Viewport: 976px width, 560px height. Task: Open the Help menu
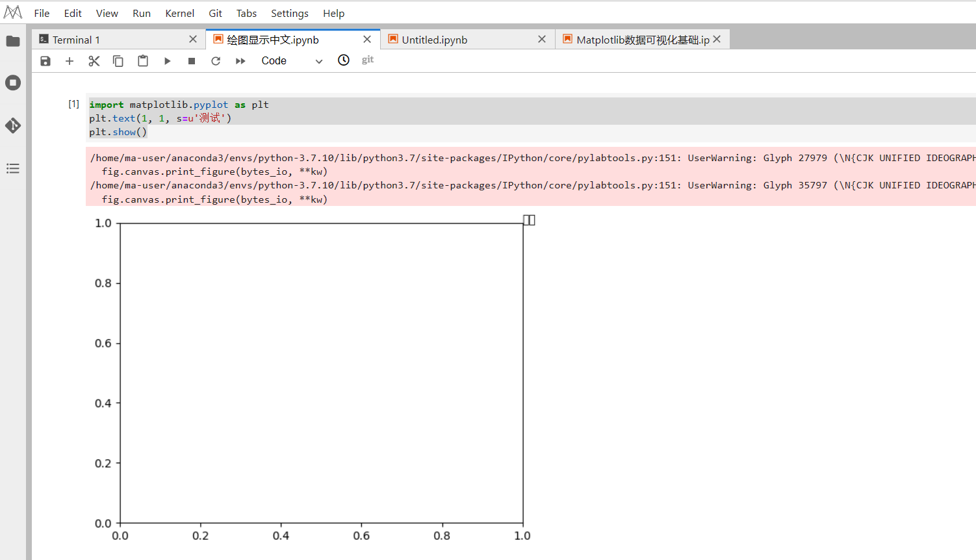(x=334, y=13)
